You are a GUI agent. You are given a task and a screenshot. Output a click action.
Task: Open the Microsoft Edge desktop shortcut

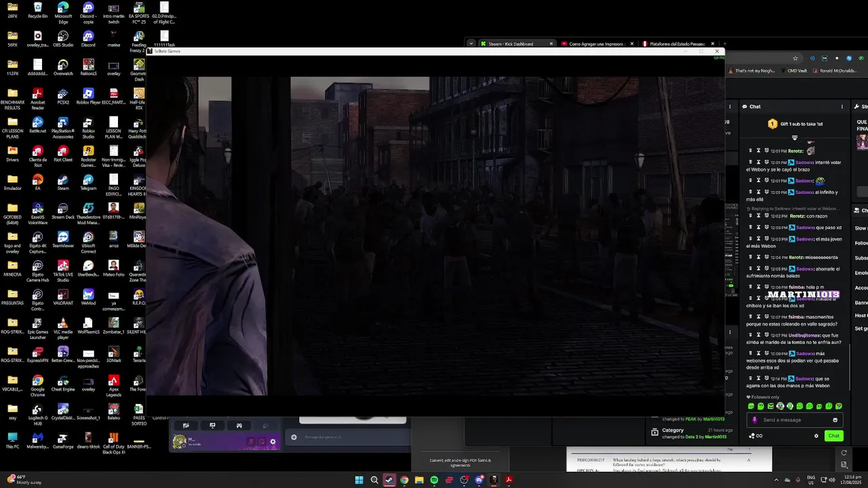[x=63, y=13]
